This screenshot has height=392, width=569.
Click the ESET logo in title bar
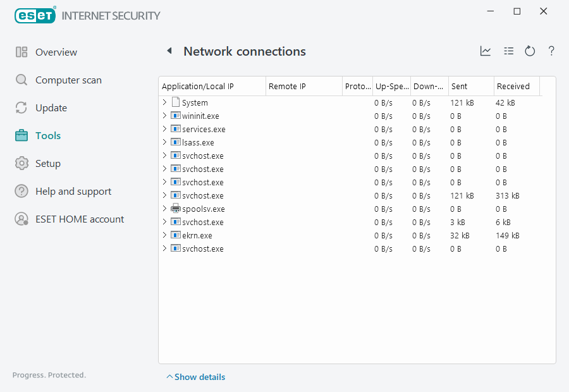point(35,15)
